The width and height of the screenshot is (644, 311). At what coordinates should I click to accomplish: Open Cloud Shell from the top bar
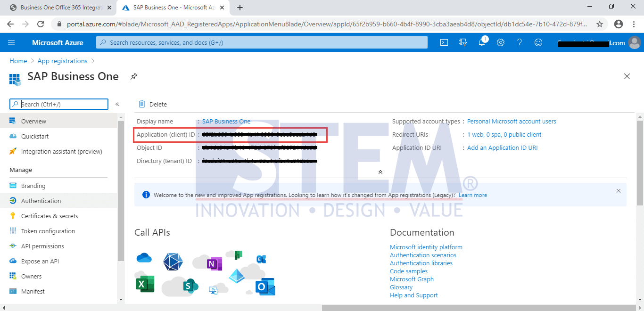(444, 42)
